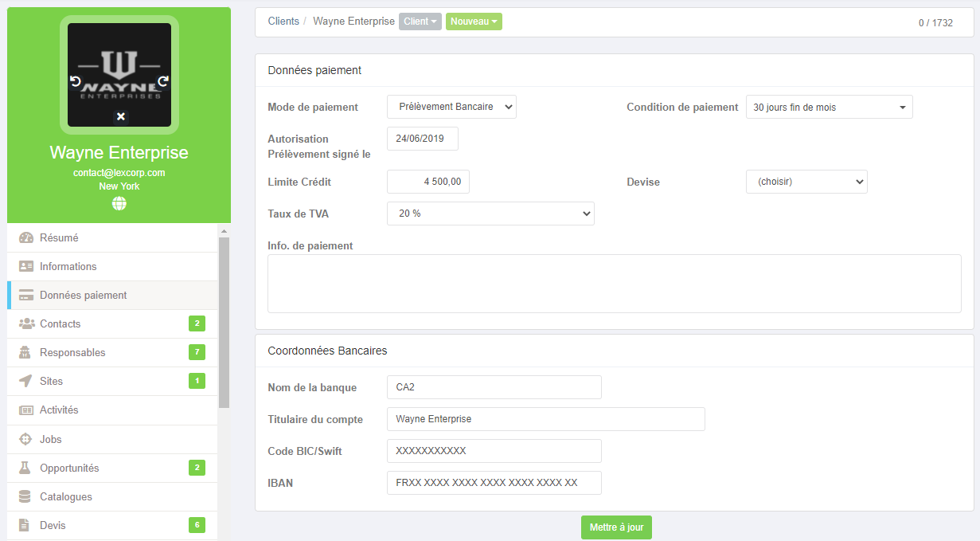The height and width of the screenshot is (541, 980).
Task: Click the contact@lexcorp.com email link
Action: tap(119, 172)
